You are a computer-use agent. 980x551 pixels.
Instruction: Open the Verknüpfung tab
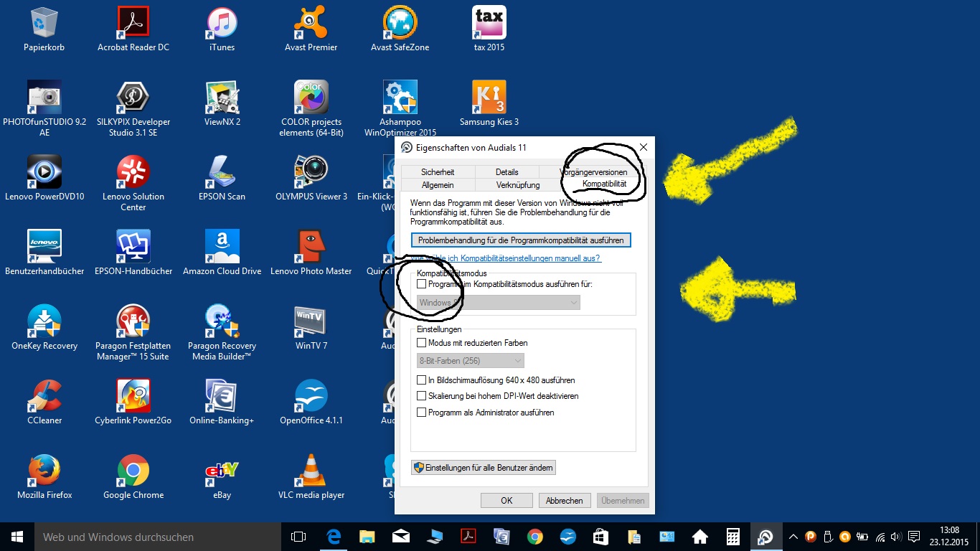(517, 185)
